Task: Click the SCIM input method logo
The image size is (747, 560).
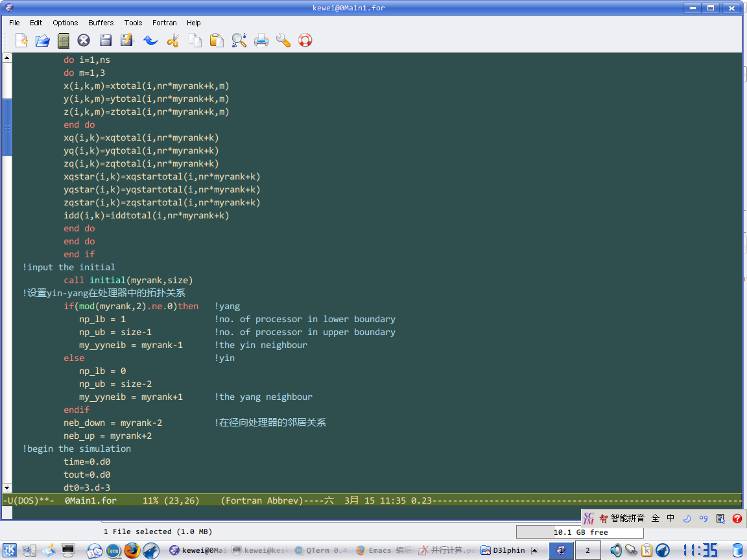Action: click(x=589, y=519)
